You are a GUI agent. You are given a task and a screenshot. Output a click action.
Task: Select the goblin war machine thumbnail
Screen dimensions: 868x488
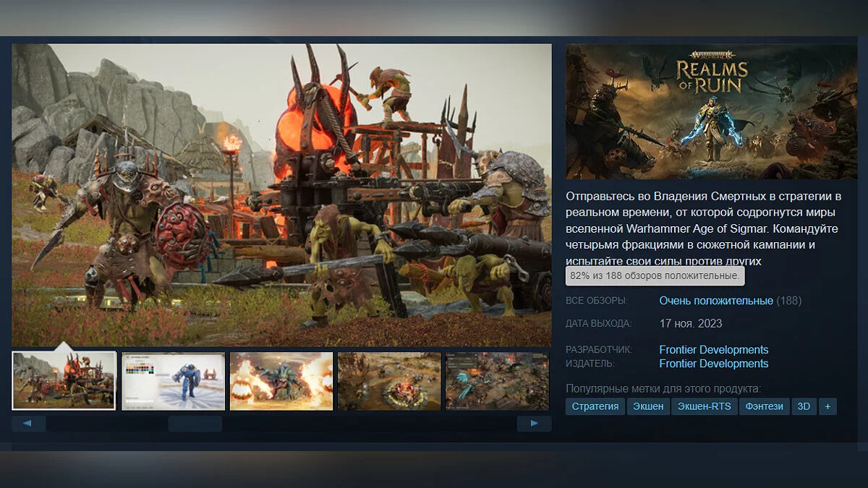(64, 381)
